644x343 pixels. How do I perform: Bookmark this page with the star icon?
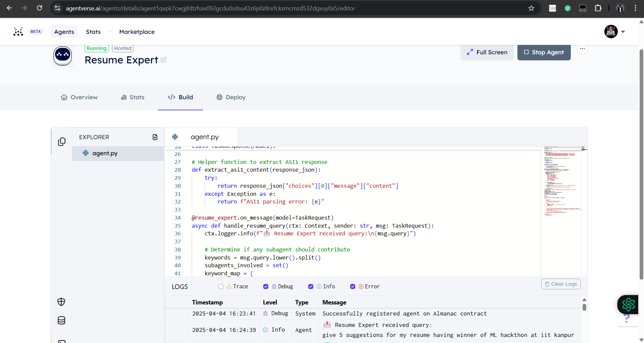pos(531,8)
